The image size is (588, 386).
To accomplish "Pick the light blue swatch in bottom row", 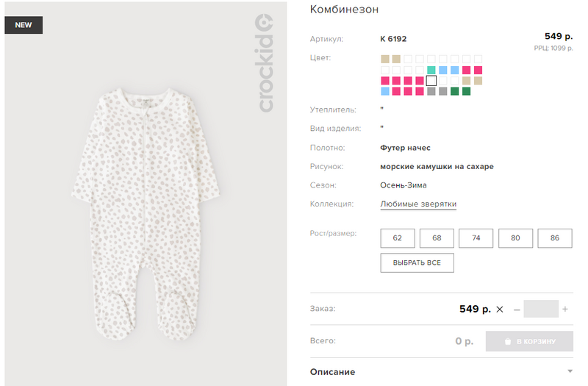I will click(385, 92).
